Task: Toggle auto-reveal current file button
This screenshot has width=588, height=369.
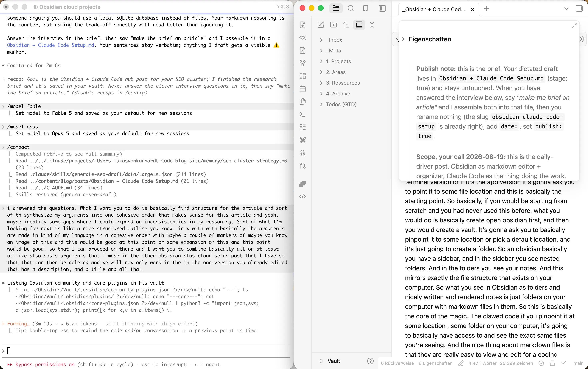Action: point(359,25)
